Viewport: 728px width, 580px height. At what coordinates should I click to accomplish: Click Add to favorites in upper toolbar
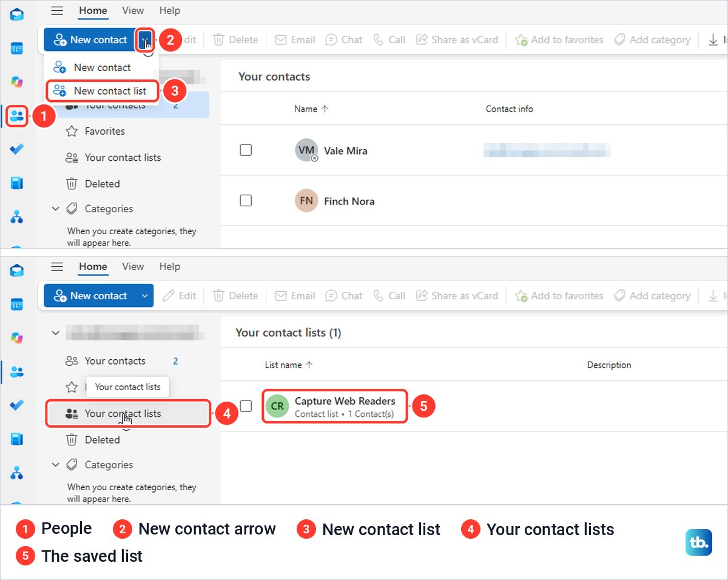coord(559,39)
